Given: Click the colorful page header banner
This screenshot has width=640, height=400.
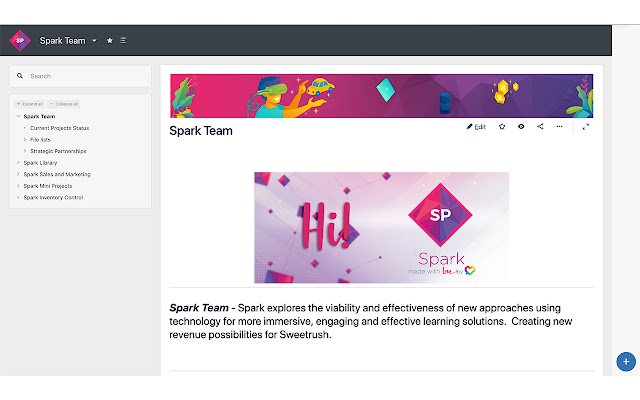Looking at the screenshot, I should (x=382, y=96).
